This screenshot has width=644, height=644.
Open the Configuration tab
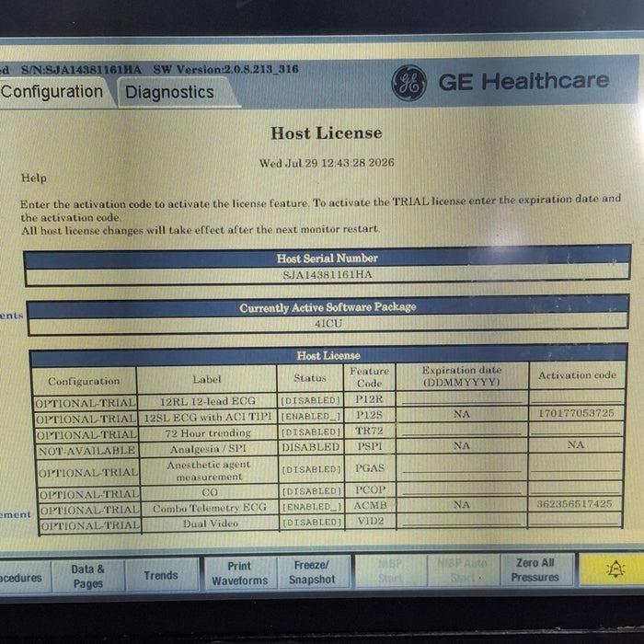[53, 92]
